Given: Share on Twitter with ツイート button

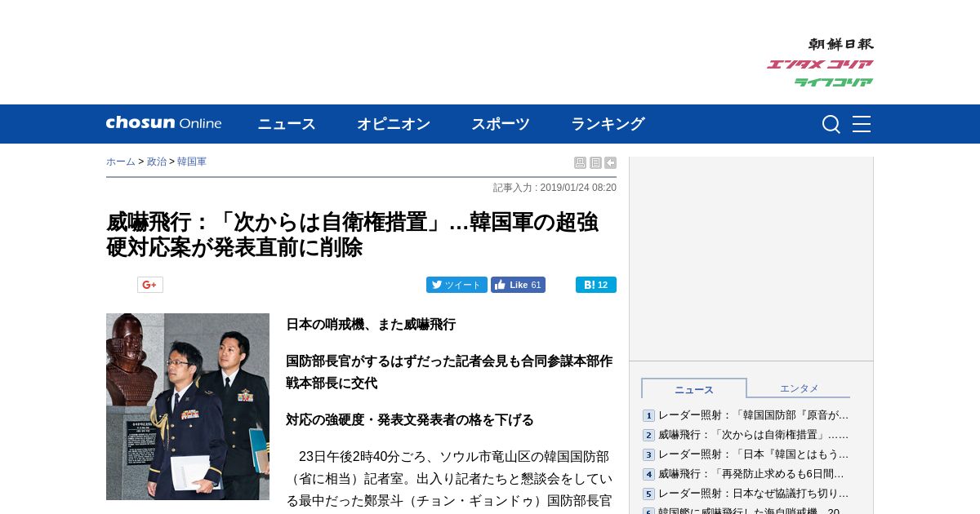Looking at the screenshot, I should [x=457, y=285].
